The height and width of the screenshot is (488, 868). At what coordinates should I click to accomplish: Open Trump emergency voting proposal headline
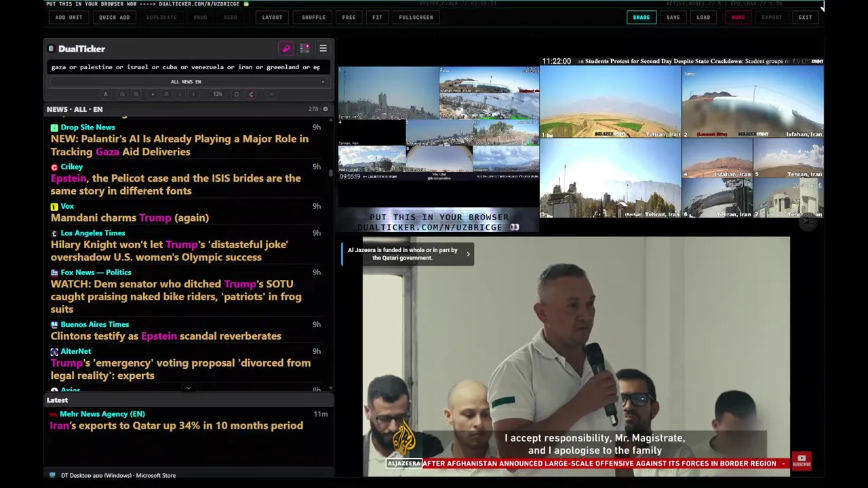[180, 369]
